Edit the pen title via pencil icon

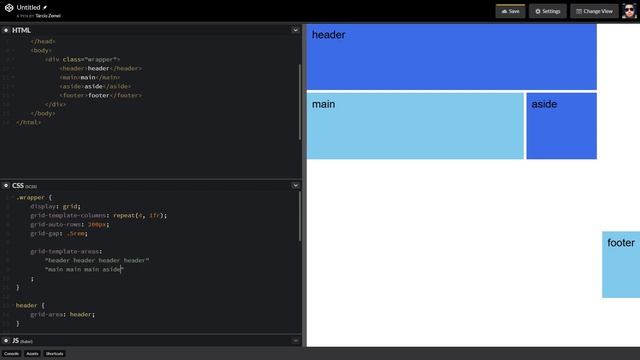[x=45, y=7]
